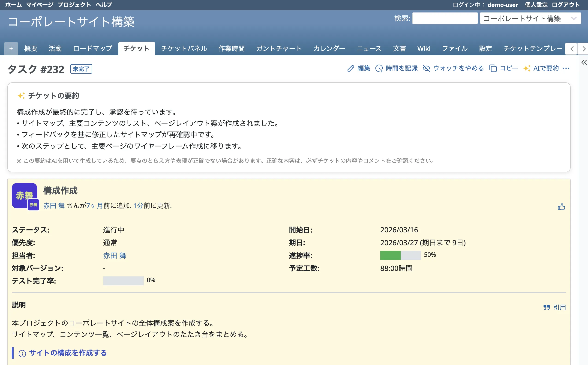
Task: Open the plus new-object menu
Action: 11,48
